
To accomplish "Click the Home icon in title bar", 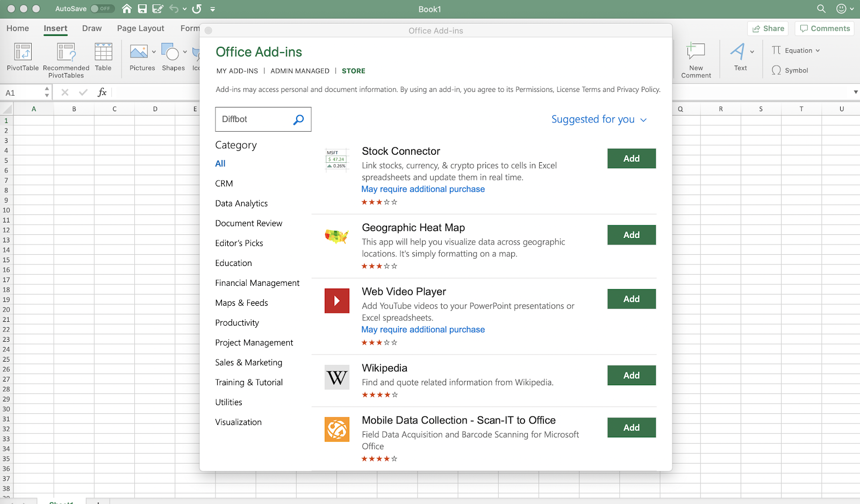I will (127, 9).
